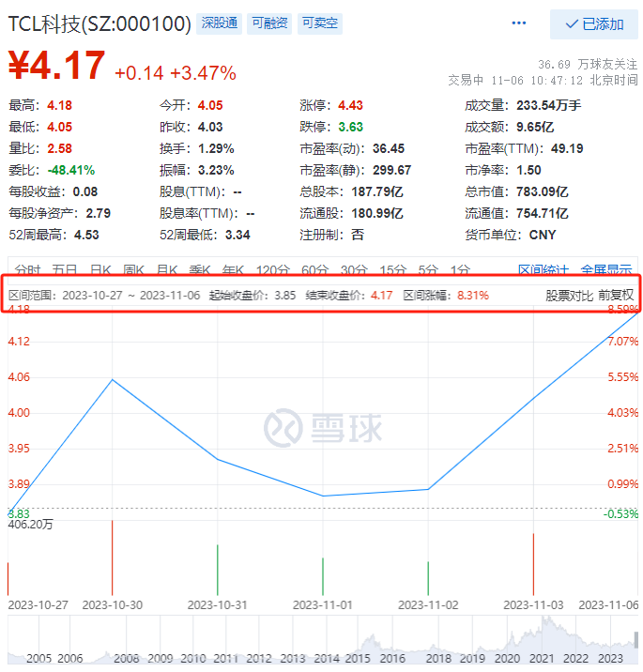Switch to the 五日 chart tab
Screen dimensions: 643x672
click(x=65, y=270)
